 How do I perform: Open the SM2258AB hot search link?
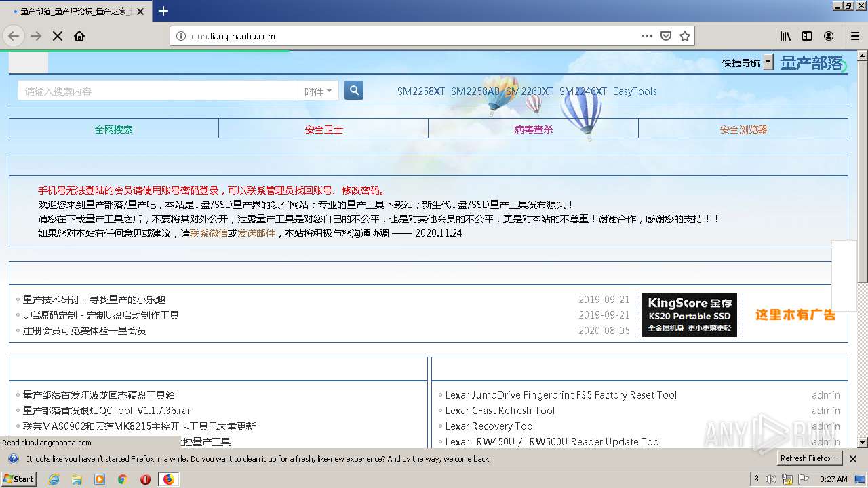475,91
